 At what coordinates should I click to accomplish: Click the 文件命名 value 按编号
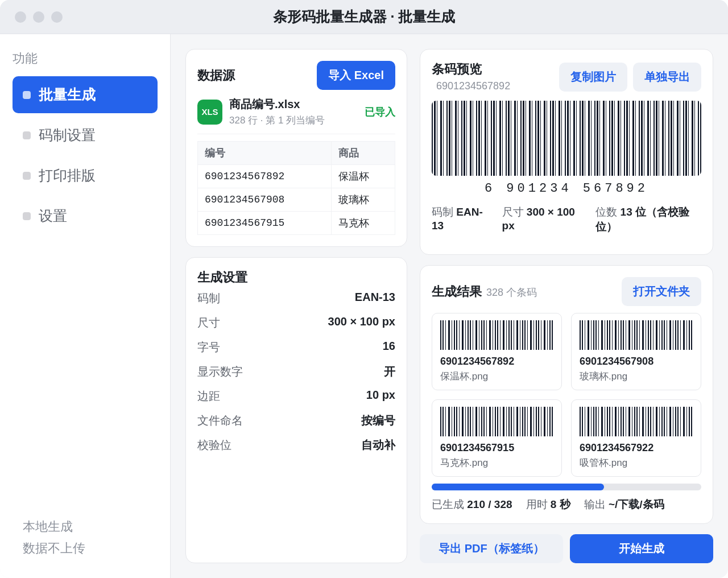pyautogui.click(x=378, y=420)
